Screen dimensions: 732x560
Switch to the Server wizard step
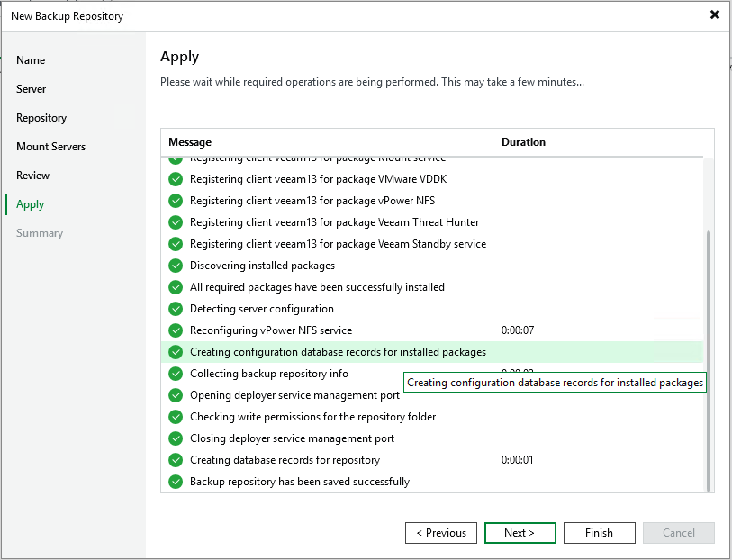(32, 89)
